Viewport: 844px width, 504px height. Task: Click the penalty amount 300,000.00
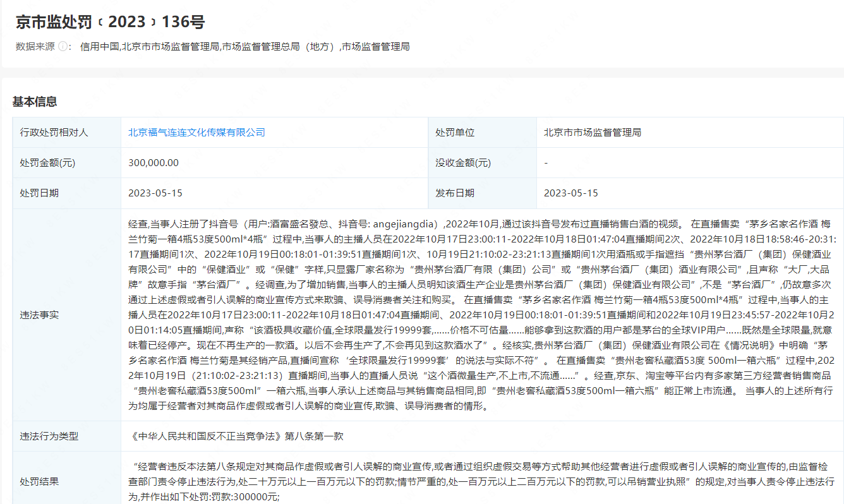[x=154, y=163]
